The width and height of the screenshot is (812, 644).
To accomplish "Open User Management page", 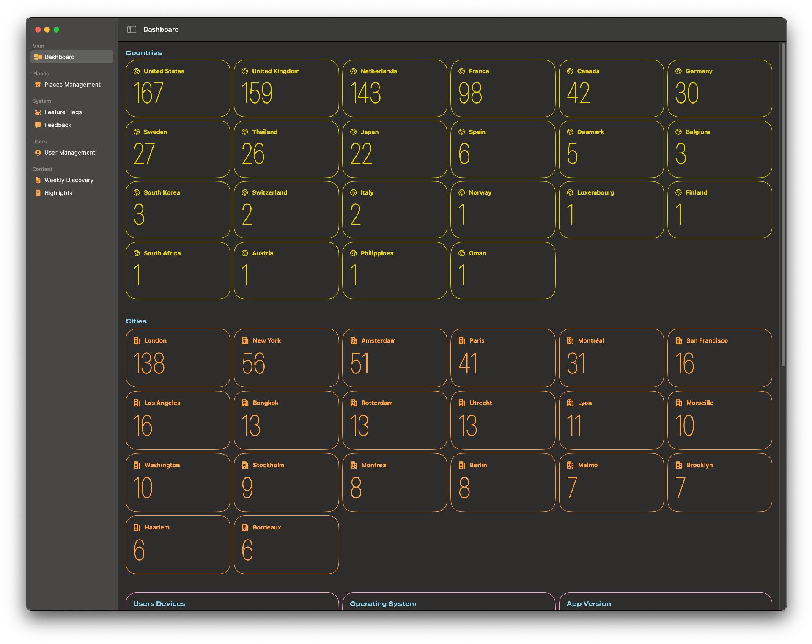I will [x=72, y=153].
